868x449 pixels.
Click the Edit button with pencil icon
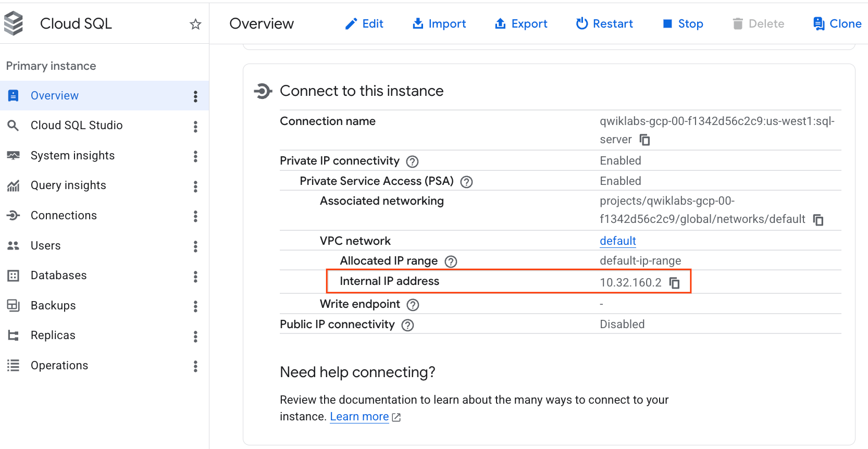pyautogui.click(x=364, y=24)
